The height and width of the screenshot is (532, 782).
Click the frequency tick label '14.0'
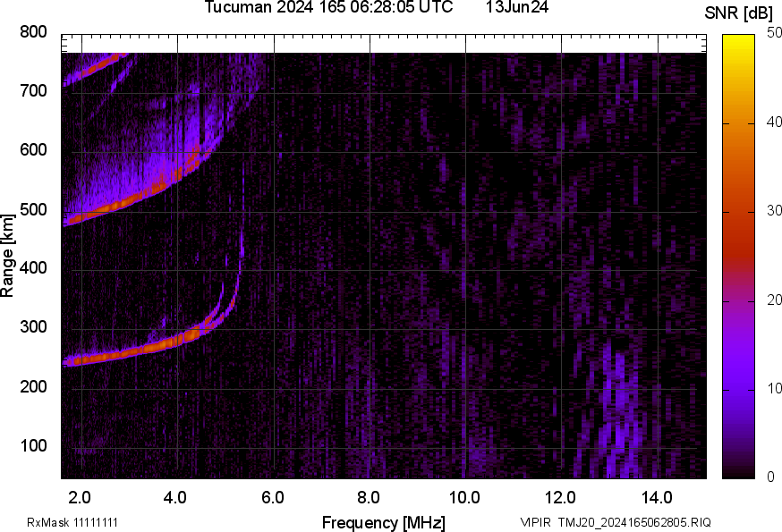657,498
